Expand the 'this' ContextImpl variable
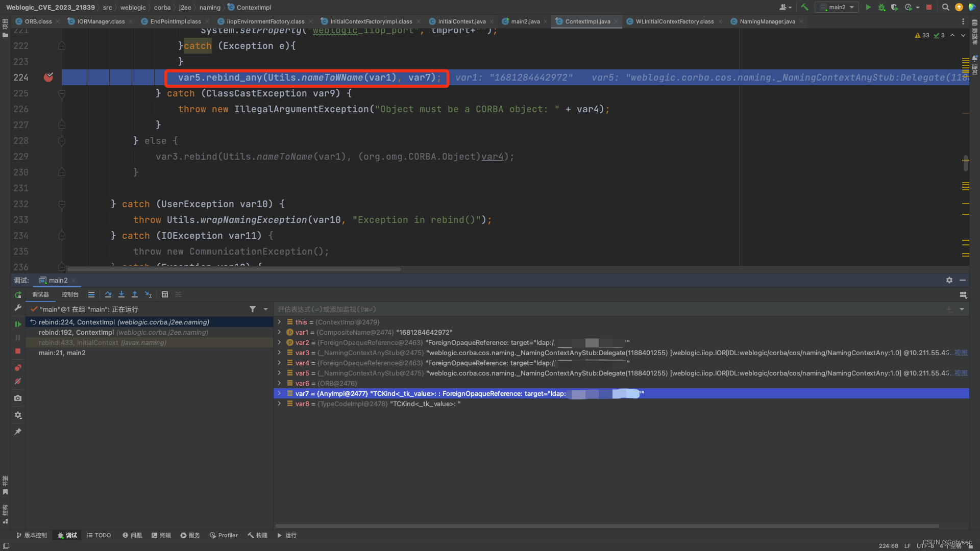The image size is (980, 551). [279, 322]
